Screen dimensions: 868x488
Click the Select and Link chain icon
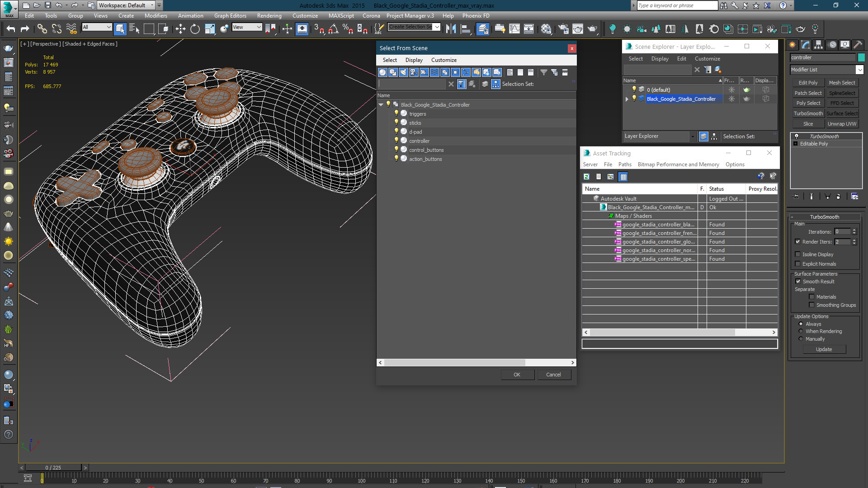[x=42, y=29]
